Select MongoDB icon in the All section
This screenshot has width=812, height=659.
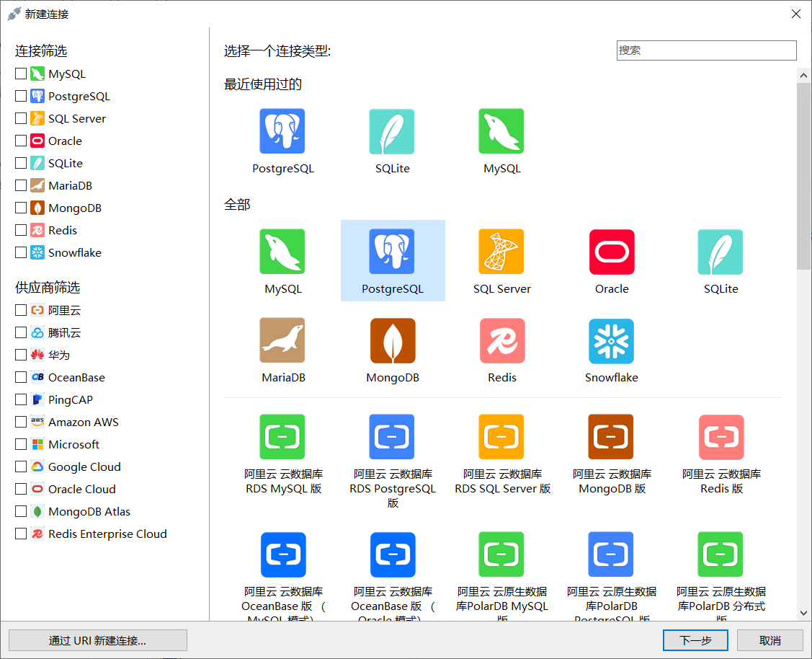393,341
